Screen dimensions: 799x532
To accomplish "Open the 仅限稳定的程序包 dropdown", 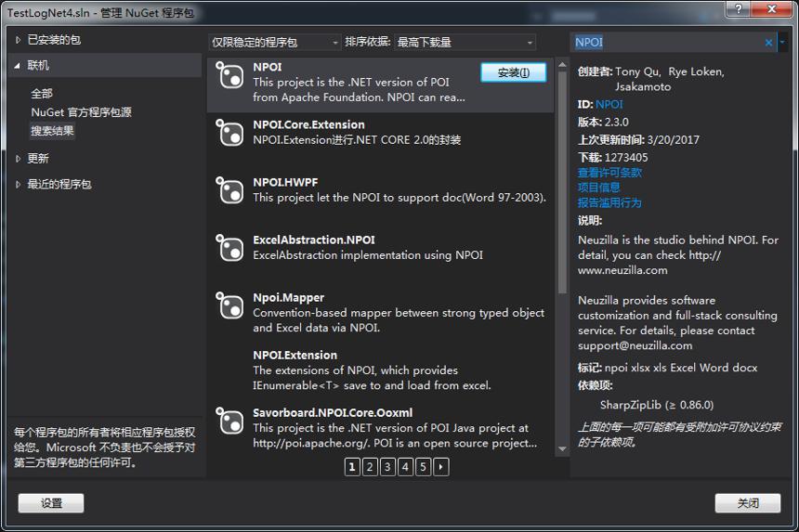I will 274,43.
